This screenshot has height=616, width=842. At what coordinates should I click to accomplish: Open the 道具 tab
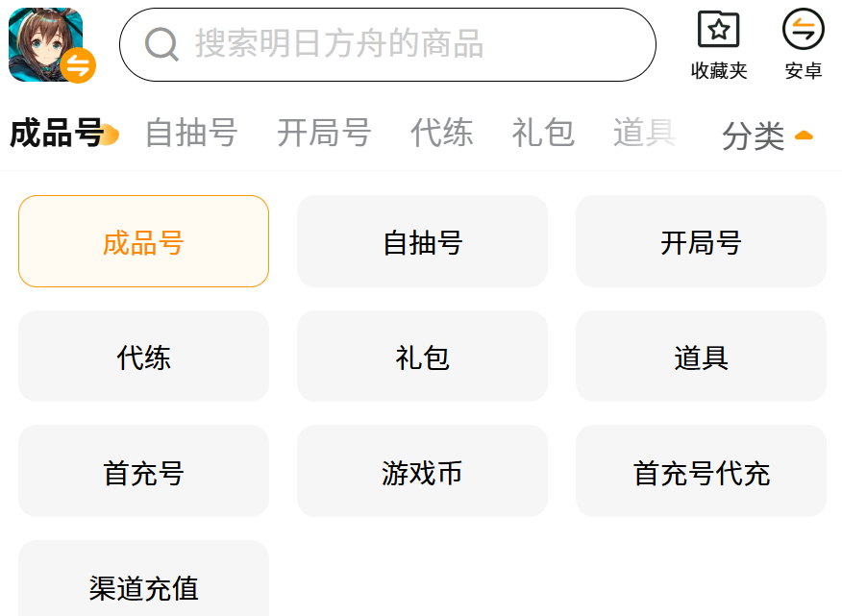coord(644,133)
